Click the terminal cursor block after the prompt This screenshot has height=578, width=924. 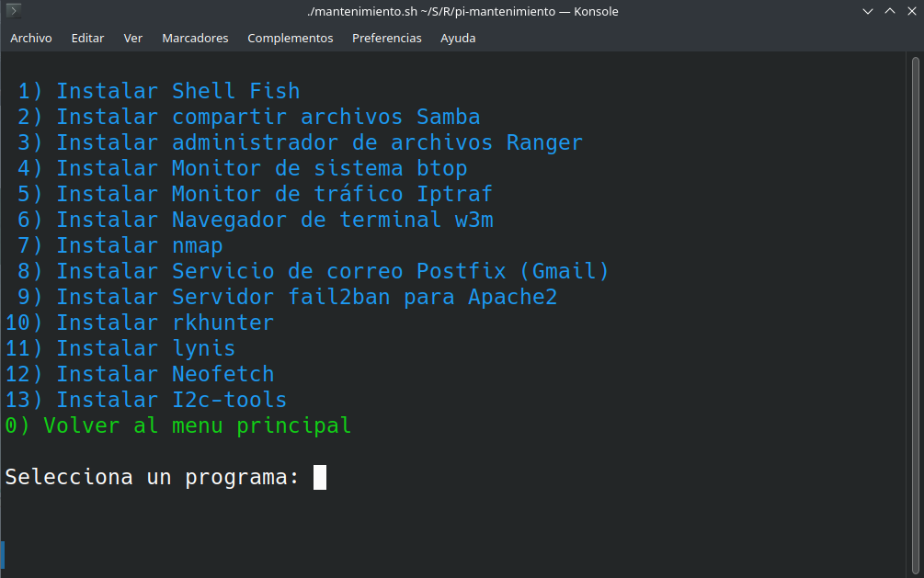click(x=319, y=477)
